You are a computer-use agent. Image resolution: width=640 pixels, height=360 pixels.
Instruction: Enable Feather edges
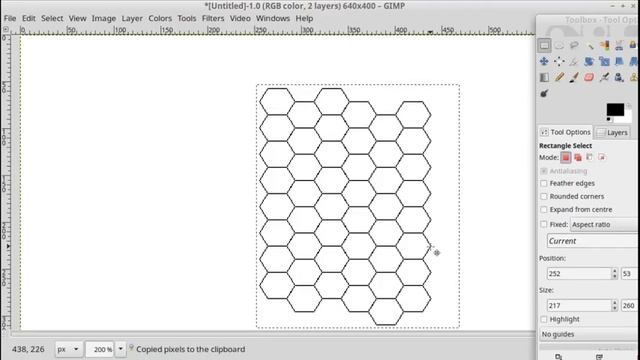(x=544, y=184)
